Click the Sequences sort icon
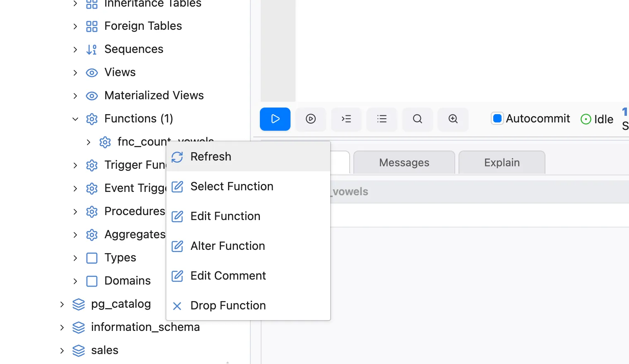The image size is (629, 364). 91,50
